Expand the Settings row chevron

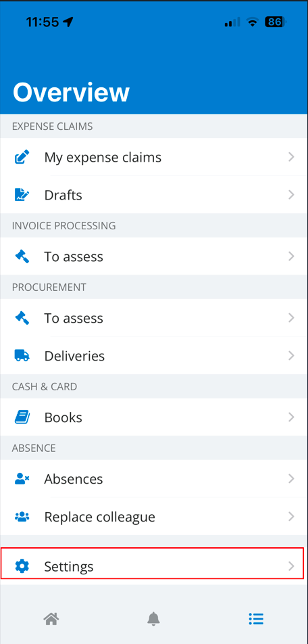coord(291,566)
